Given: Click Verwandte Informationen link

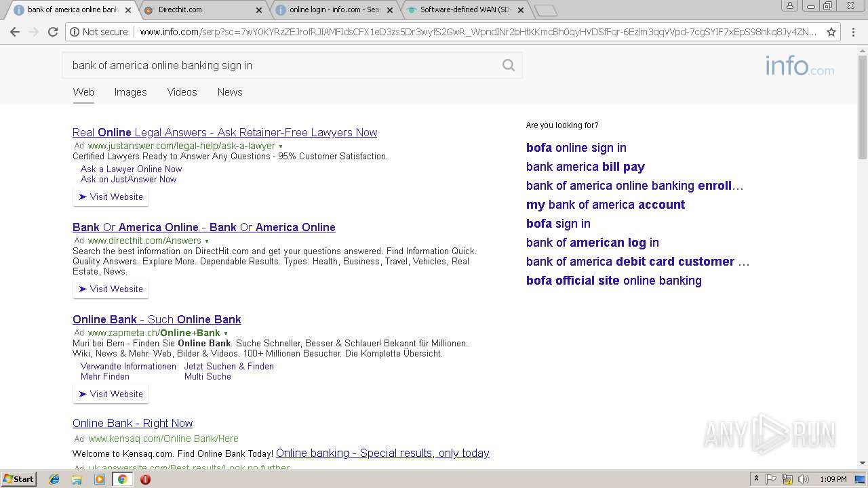Looking at the screenshot, I should point(128,366).
